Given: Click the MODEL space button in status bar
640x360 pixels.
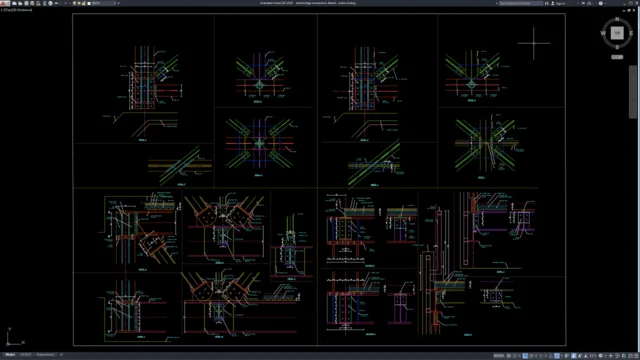Looking at the screenshot, I should pyautogui.click(x=499, y=356).
